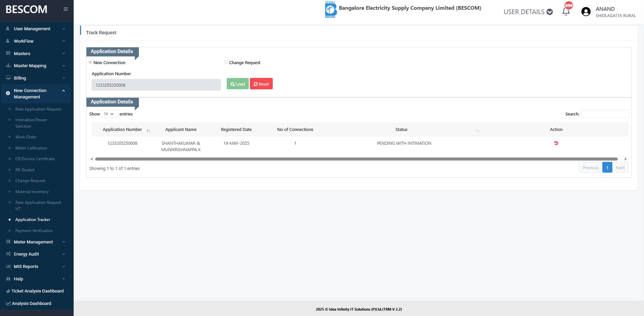
Task: Open Application Tracker submenu item
Action: 33,220
